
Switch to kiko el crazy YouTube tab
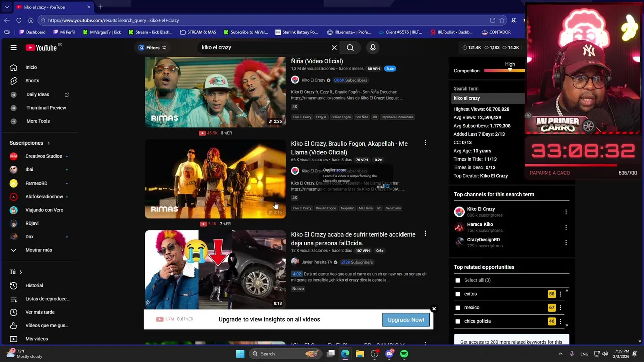point(53,7)
